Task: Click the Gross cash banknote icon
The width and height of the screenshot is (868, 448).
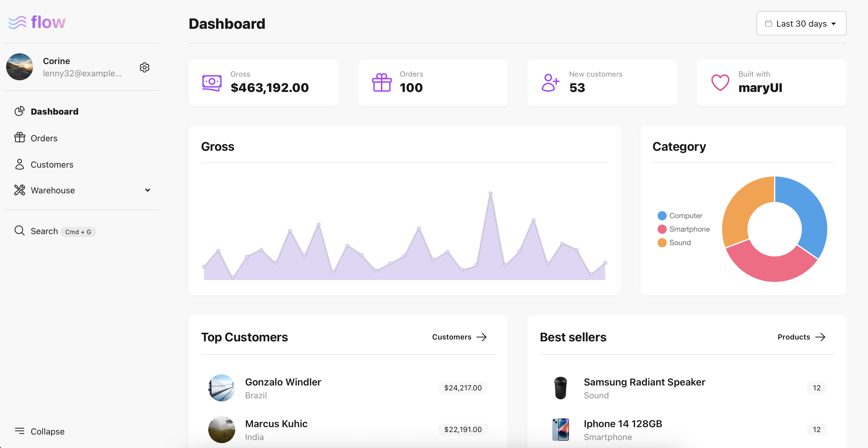Action: click(212, 83)
